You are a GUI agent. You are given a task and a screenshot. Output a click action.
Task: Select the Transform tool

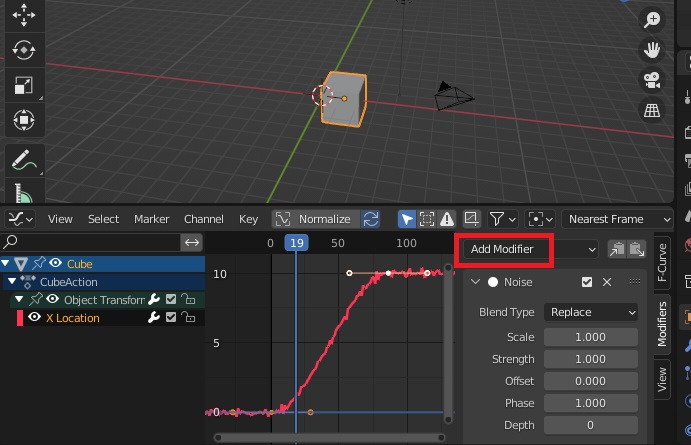tap(24, 120)
